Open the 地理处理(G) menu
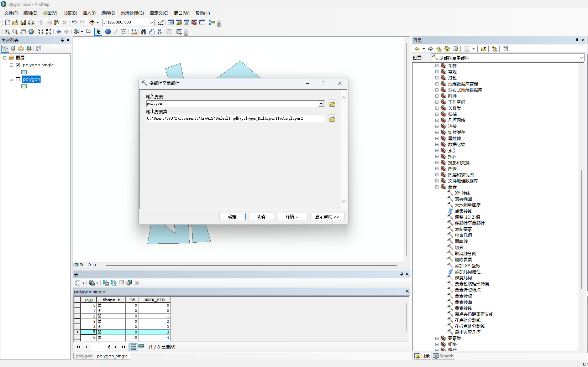 click(132, 13)
